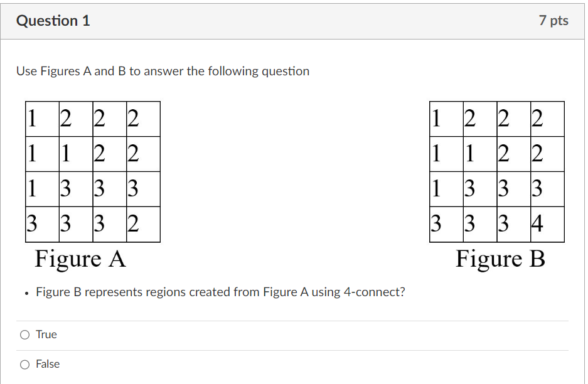This screenshot has height=384, width=588.
Task: Click the True text label
Action: 46,334
